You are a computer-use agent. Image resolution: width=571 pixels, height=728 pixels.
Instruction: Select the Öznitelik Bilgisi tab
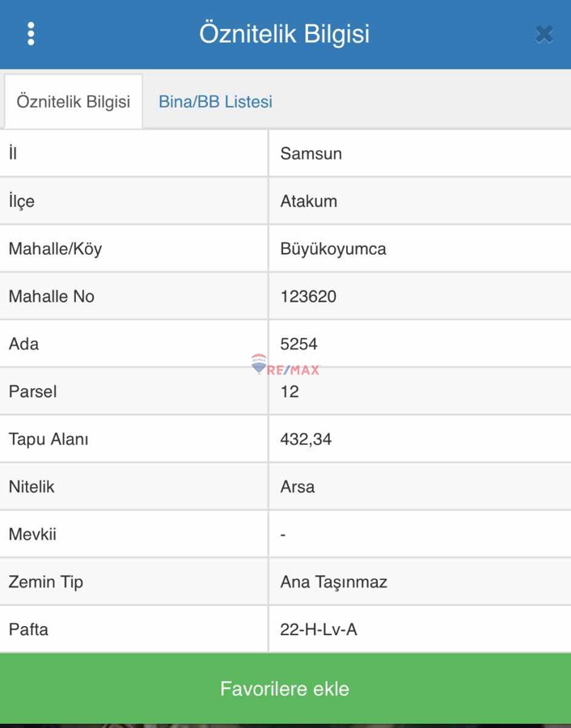(74, 102)
